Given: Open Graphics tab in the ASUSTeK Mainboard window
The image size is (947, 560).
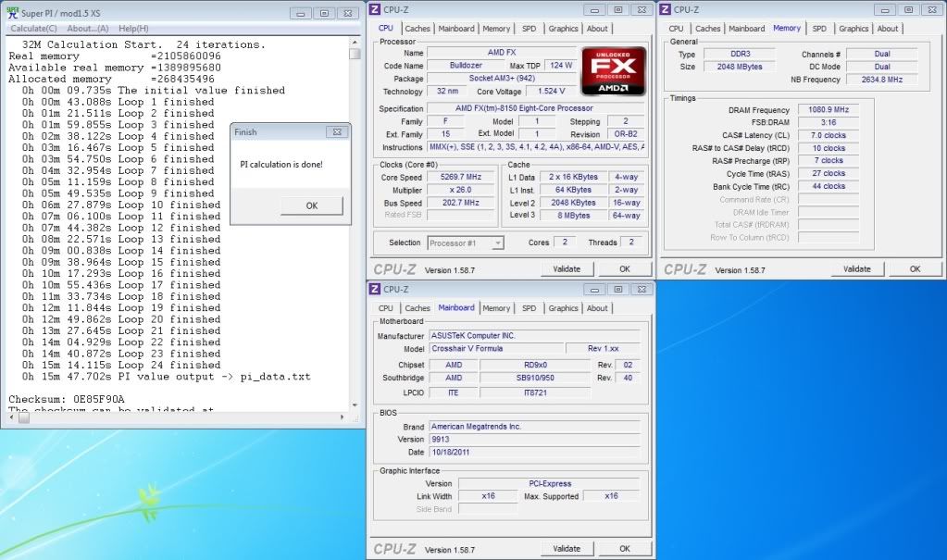Looking at the screenshot, I should [x=563, y=308].
